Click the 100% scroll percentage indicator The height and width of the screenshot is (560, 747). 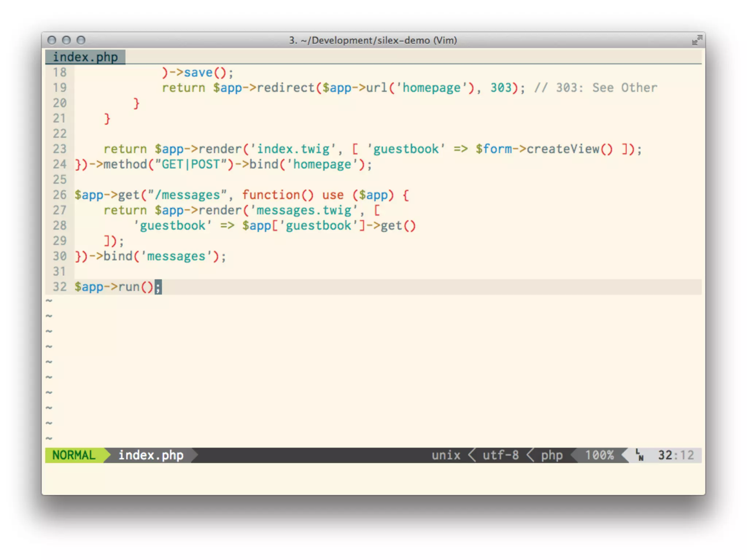pyautogui.click(x=599, y=455)
